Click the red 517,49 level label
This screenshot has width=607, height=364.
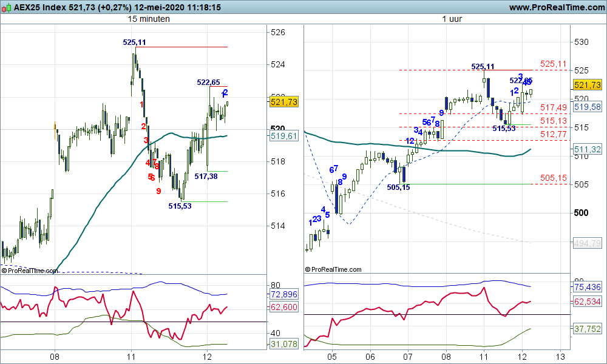tap(553, 108)
